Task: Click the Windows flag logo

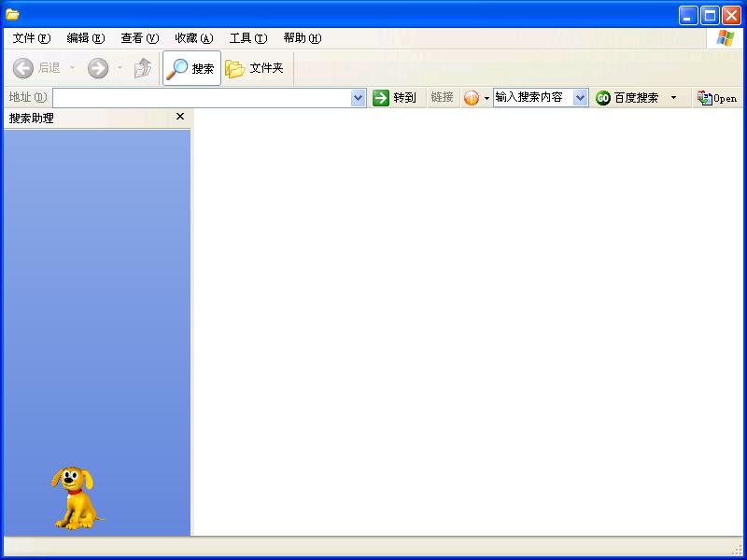Action: pyautogui.click(x=725, y=38)
